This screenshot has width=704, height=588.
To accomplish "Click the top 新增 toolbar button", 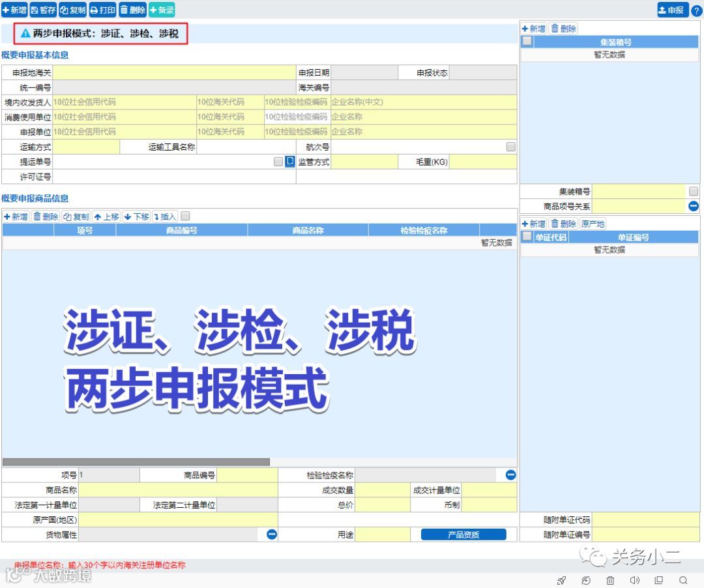I will pyautogui.click(x=14, y=10).
